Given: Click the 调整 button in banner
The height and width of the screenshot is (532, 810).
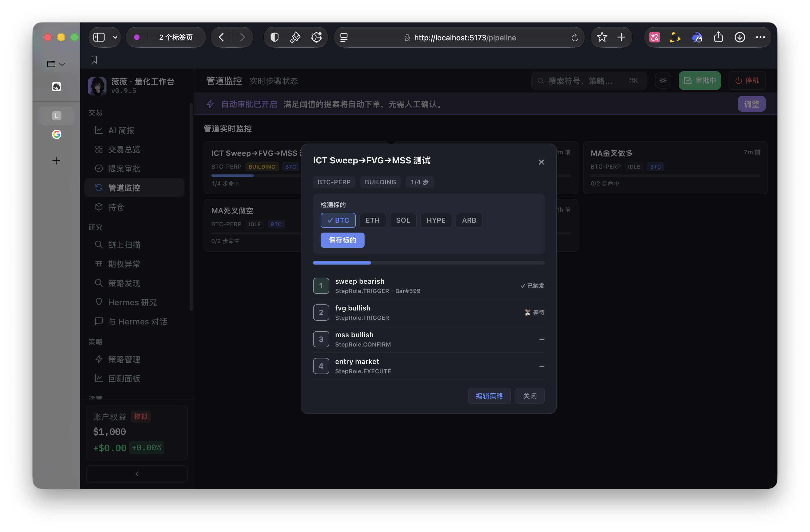Looking at the screenshot, I should 751,104.
